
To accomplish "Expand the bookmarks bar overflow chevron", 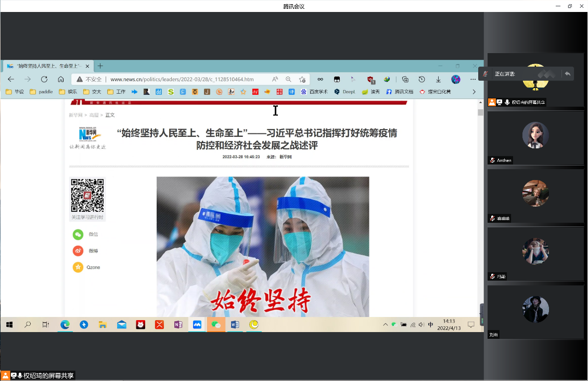I will pyautogui.click(x=474, y=92).
